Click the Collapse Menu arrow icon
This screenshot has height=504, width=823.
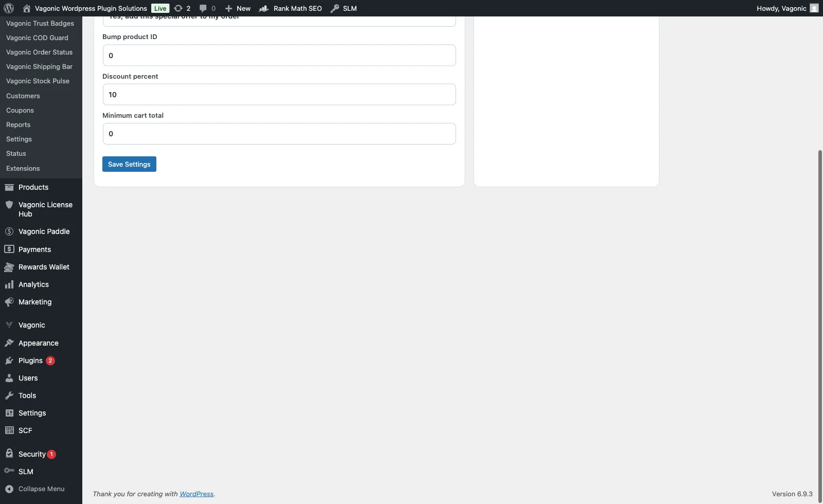[x=9, y=489]
